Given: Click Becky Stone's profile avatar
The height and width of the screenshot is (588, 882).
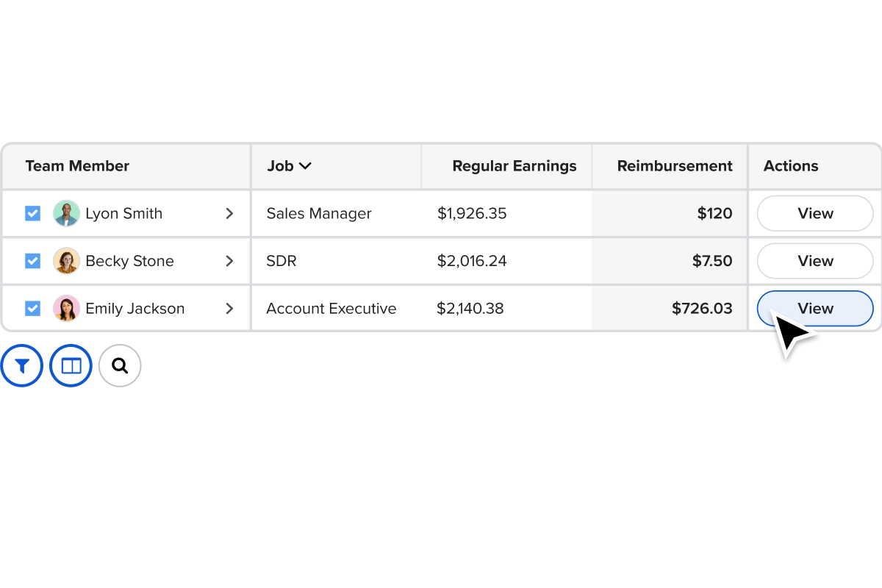Looking at the screenshot, I should tap(67, 261).
